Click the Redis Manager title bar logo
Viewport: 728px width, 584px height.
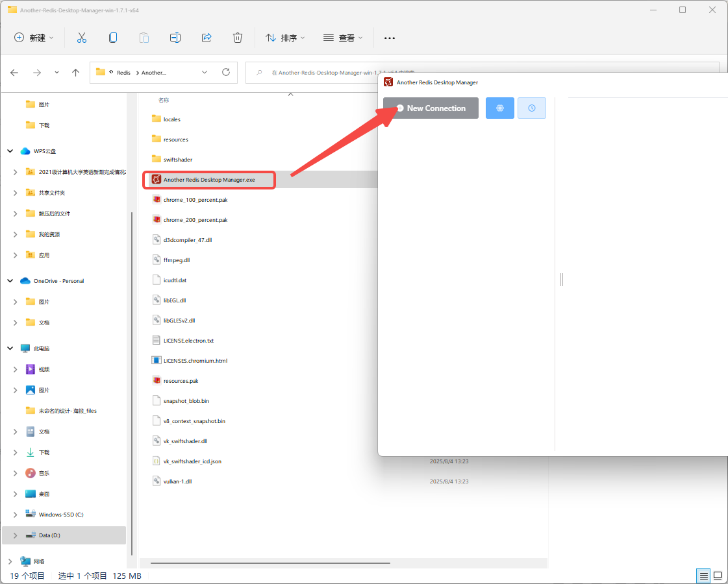(x=388, y=82)
